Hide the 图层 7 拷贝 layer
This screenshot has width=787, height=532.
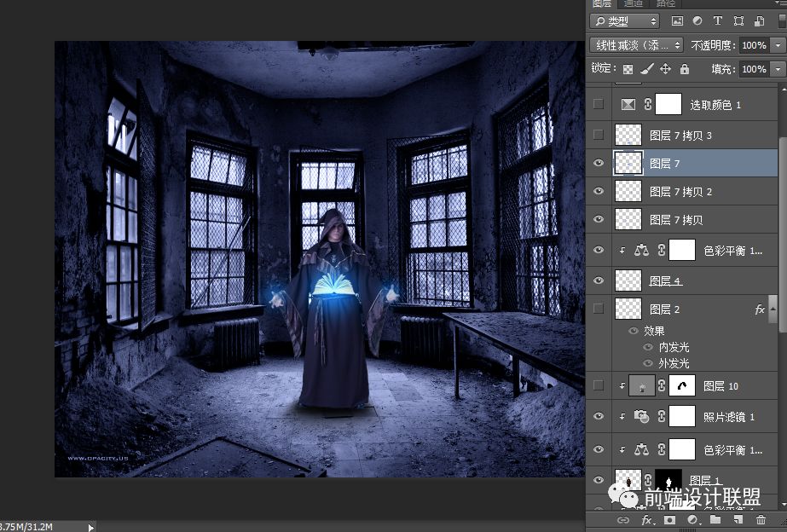pyautogui.click(x=599, y=219)
